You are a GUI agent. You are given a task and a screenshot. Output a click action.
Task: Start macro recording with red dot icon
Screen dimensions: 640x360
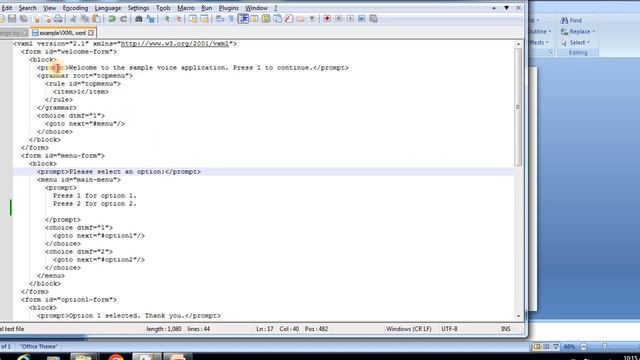[x=327, y=19]
